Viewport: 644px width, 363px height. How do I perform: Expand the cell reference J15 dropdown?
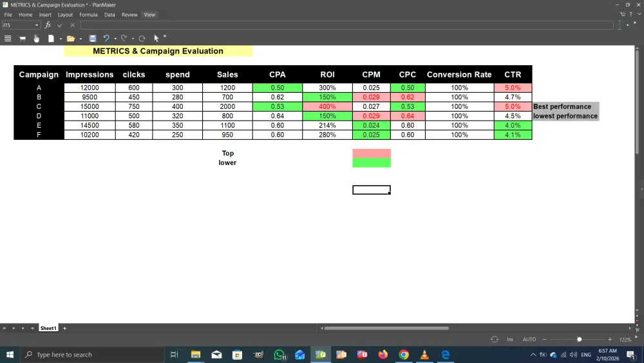point(37,25)
